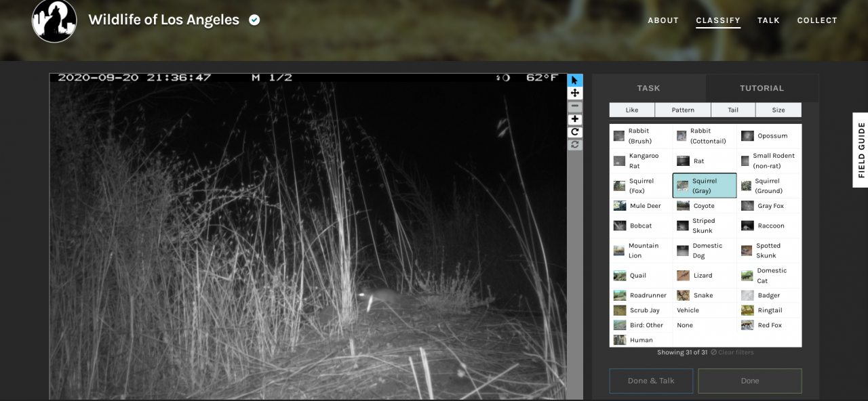Mark the animal as Mountain Lion
The width and height of the screenshot is (868, 401).
(x=641, y=251)
